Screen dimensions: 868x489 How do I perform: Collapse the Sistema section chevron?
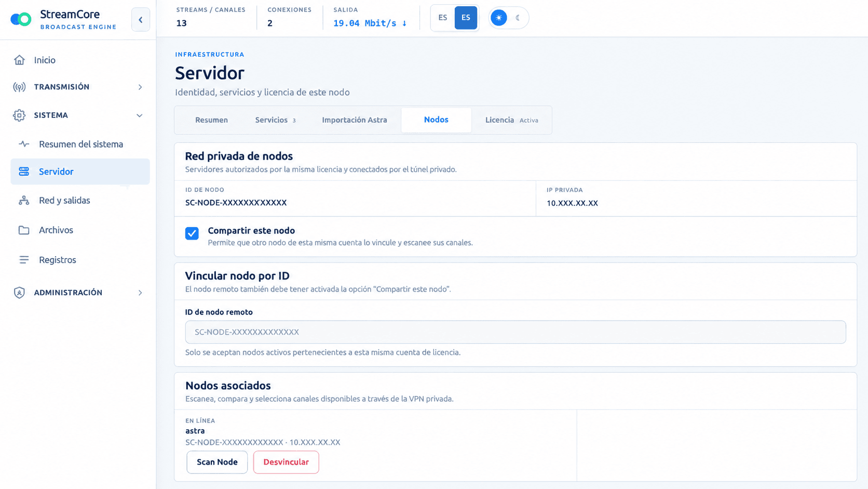140,115
